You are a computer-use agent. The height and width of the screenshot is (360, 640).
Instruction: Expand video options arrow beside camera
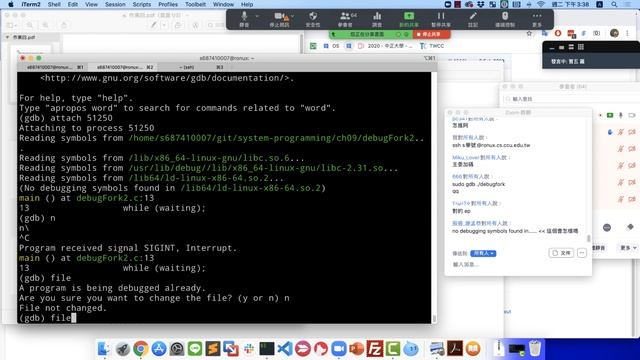click(293, 16)
